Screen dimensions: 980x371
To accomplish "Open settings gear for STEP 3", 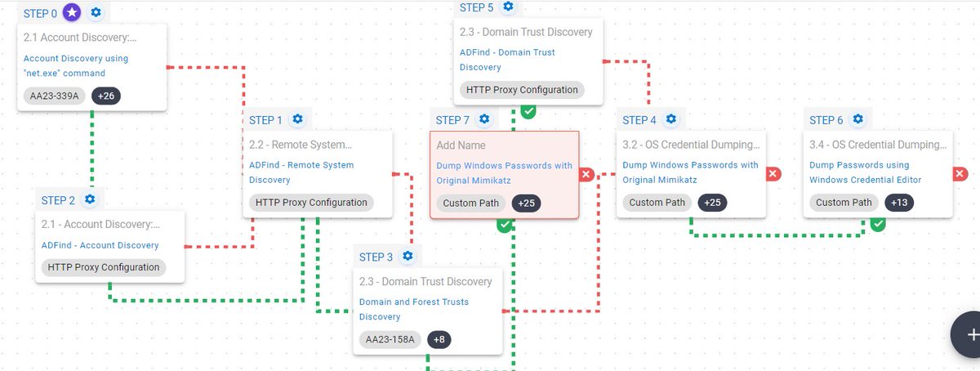I will tap(408, 257).
